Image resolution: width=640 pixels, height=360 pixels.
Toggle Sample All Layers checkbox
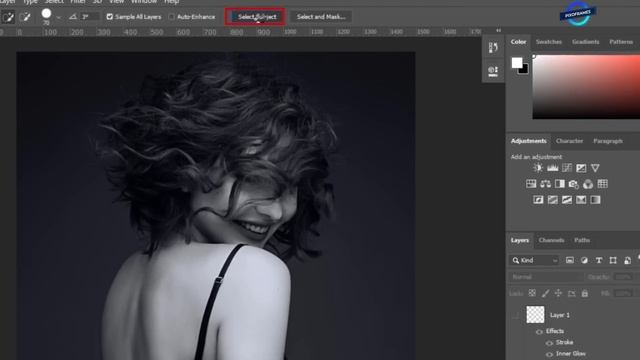pyautogui.click(x=109, y=17)
